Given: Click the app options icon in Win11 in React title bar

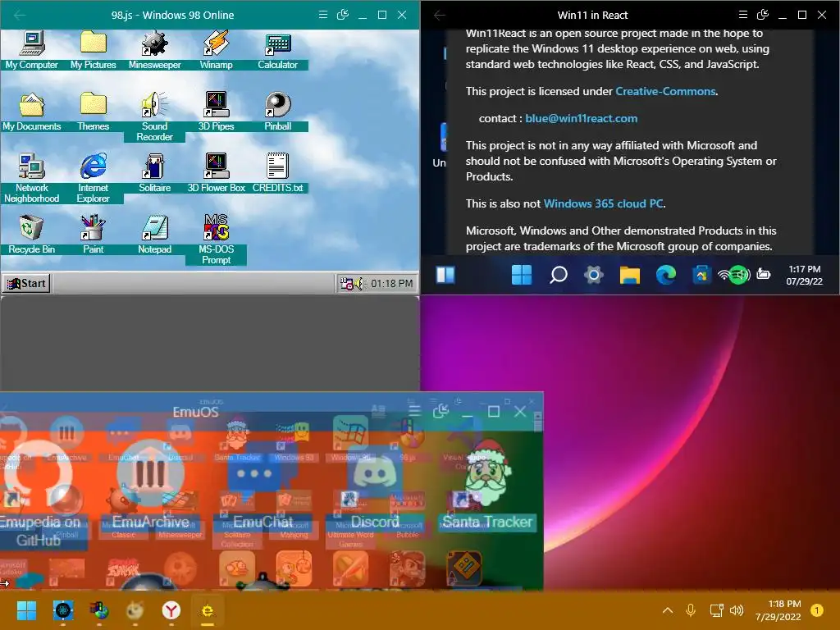Looking at the screenshot, I should 763,15.
